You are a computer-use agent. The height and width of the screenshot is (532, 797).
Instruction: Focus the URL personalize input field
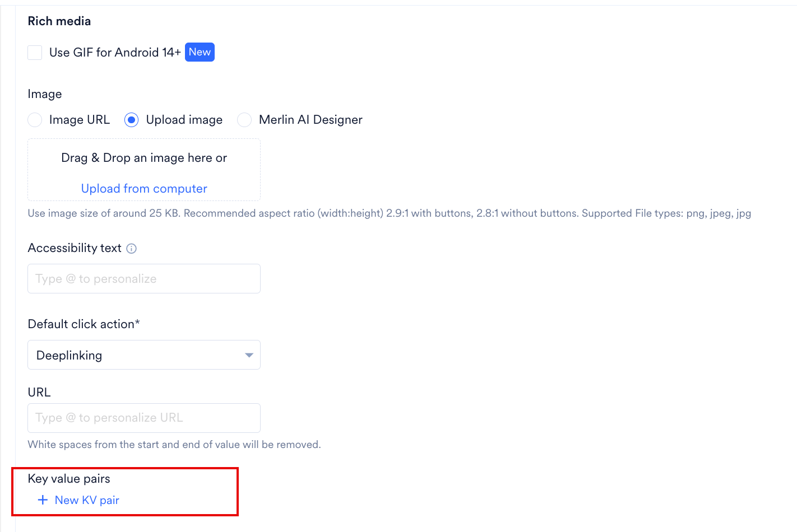coord(144,418)
